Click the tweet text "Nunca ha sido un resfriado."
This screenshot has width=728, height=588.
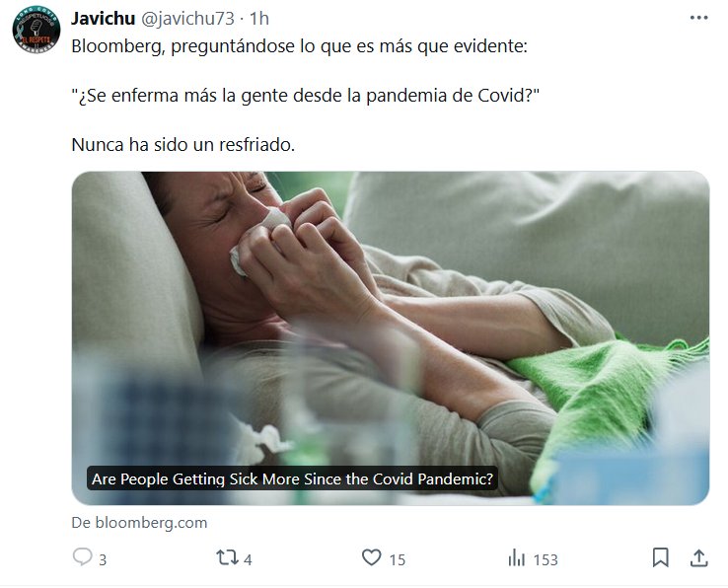(x=183, y=144)
